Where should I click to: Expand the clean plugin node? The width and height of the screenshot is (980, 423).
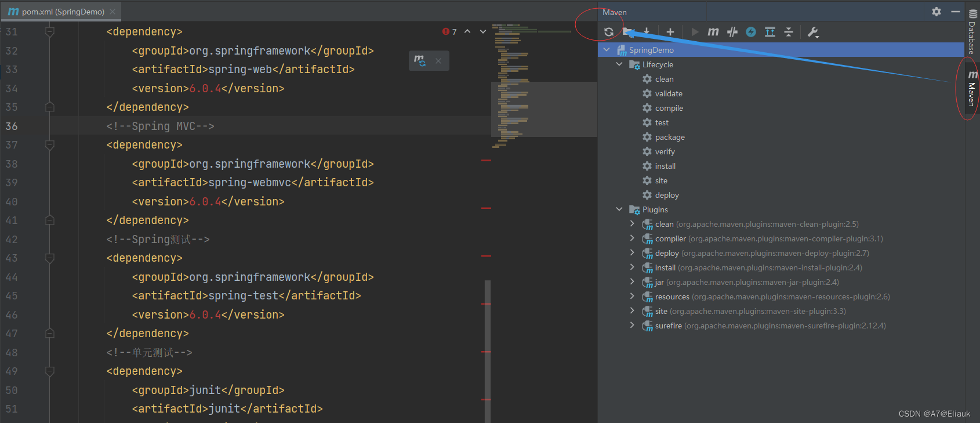pyautogui.click(x=632, y=224)
